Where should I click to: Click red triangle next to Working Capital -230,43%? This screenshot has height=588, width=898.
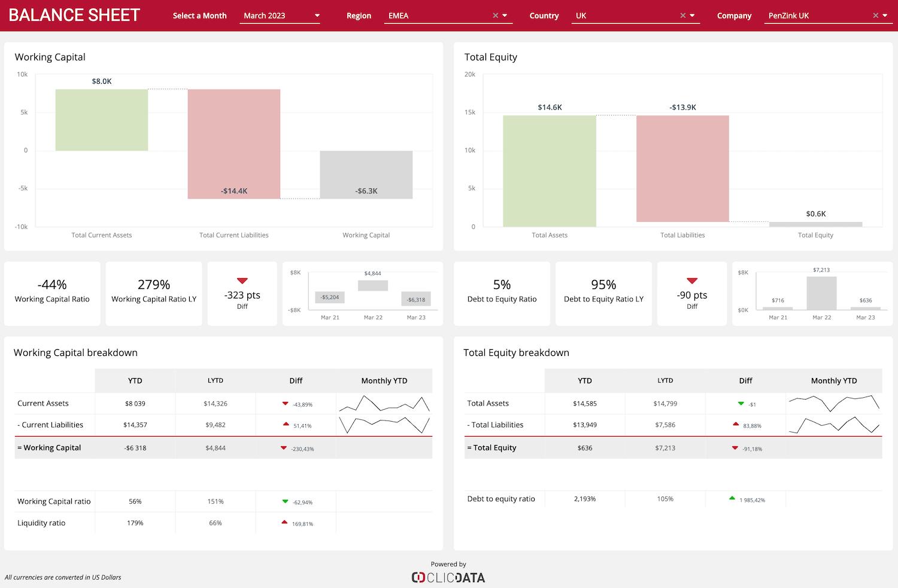point(283,447)
